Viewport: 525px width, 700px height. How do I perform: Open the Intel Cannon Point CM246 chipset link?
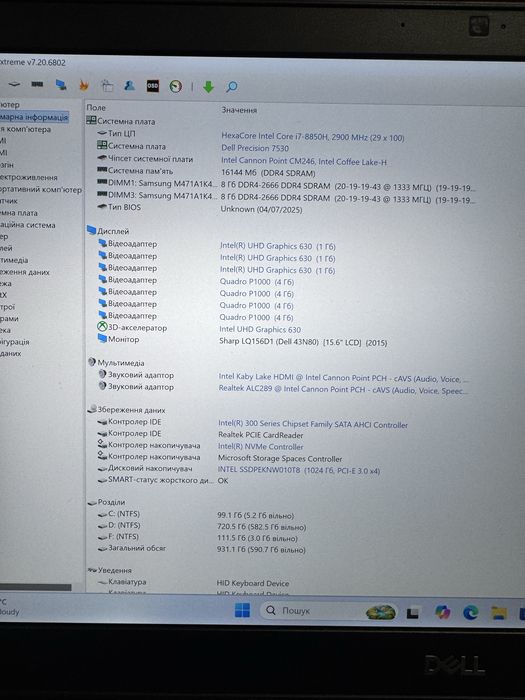pyautogui.click(x=304, y=161)
